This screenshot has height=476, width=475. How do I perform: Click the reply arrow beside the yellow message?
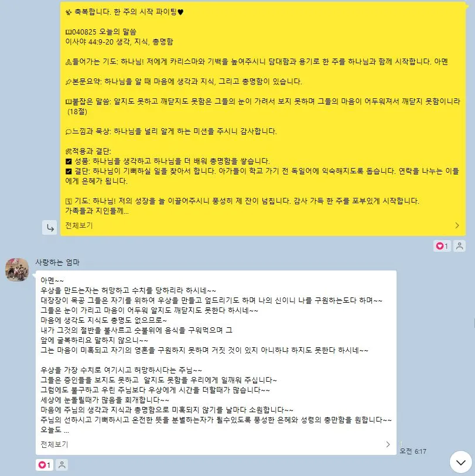click(x=50, y=227)
